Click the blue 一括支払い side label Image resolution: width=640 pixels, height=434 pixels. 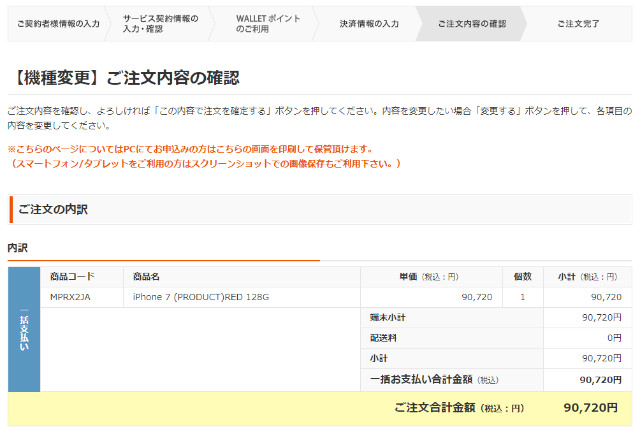tap(24, 329)
